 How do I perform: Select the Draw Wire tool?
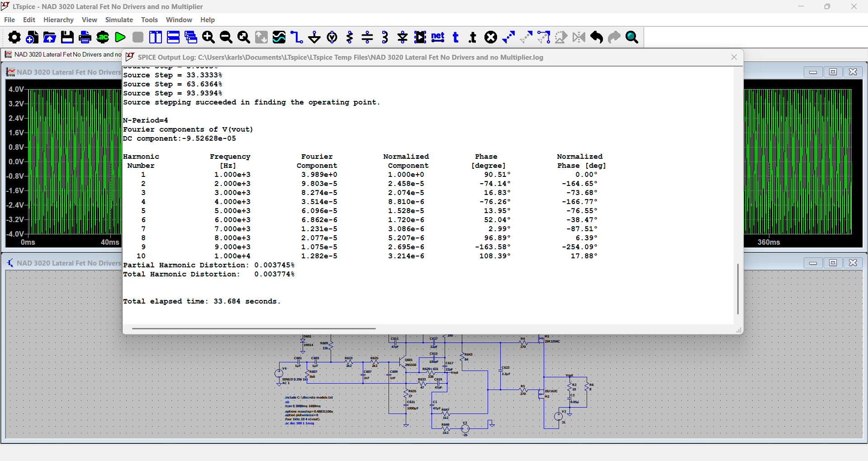297,37
